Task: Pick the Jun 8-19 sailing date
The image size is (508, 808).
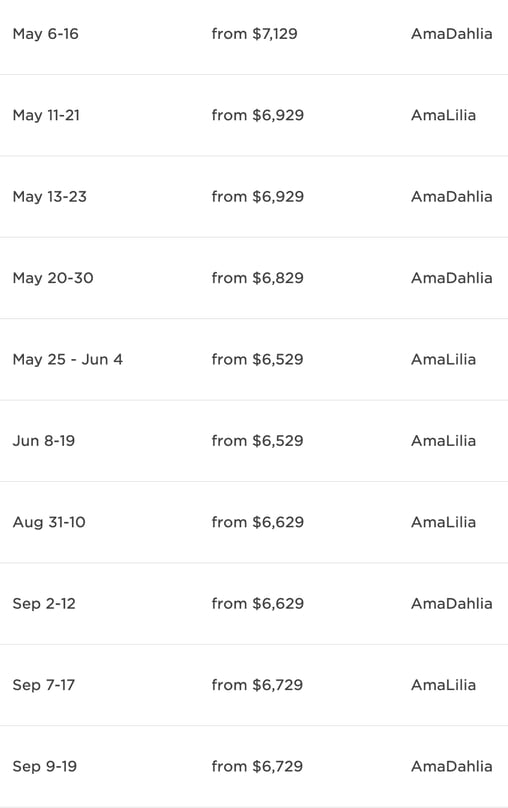Action: click(44, 441)
